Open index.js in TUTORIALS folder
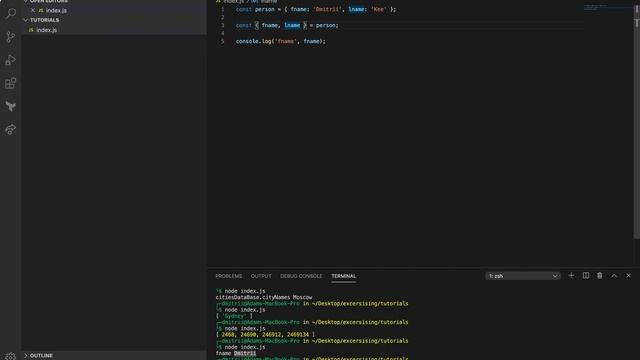Image resolution: width=640 pixels, height=360 pixels. coord(46,30)
